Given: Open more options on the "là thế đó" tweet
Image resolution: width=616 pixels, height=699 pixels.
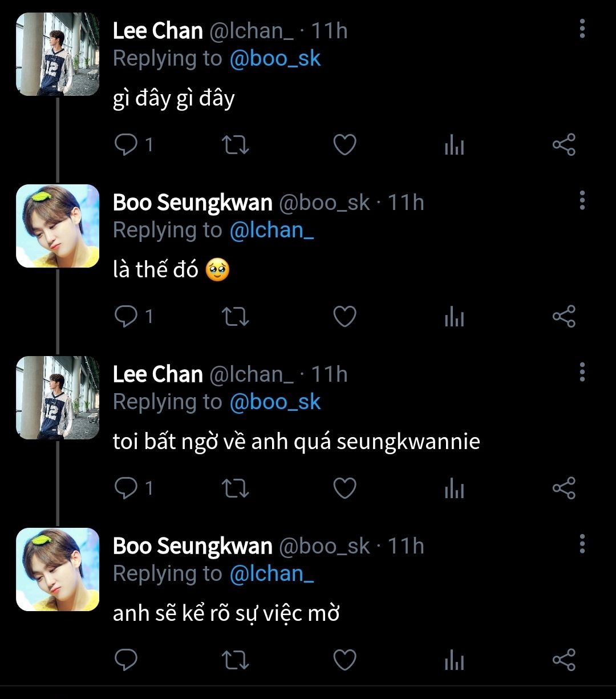Looking at the screenshot, I should point(582,200).
